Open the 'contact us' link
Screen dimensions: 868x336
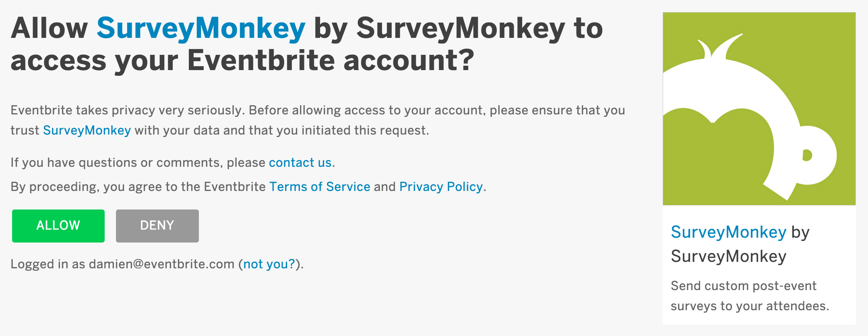300,163
